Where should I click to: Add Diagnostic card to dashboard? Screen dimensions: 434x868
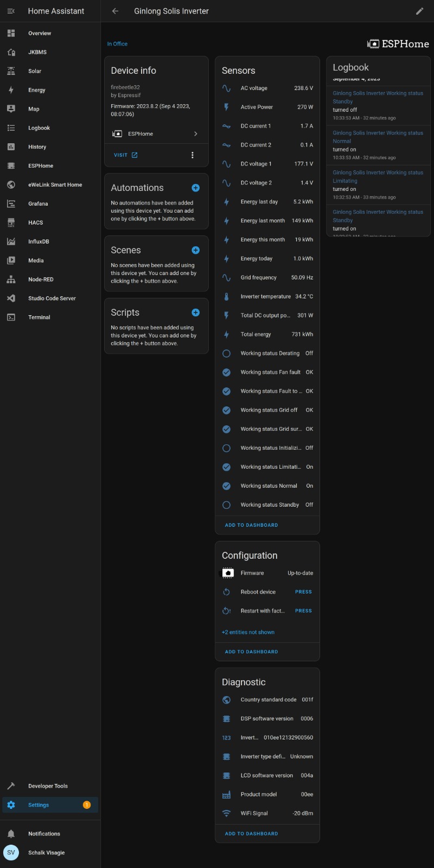[x=251, y=834]
